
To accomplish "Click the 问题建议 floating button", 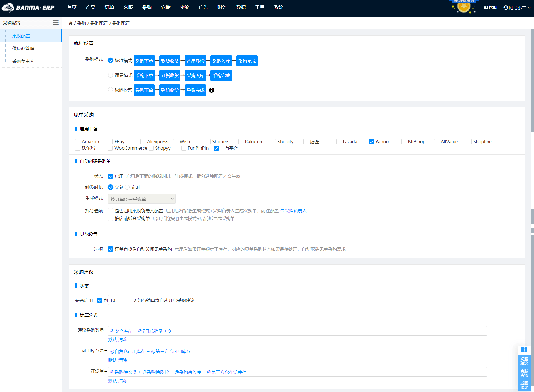I will coord(524,361).
